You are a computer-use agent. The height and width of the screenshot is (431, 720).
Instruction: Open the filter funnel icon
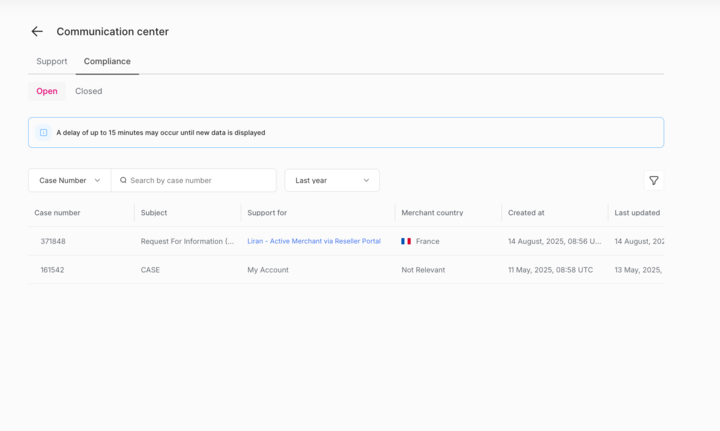[654, 181]
